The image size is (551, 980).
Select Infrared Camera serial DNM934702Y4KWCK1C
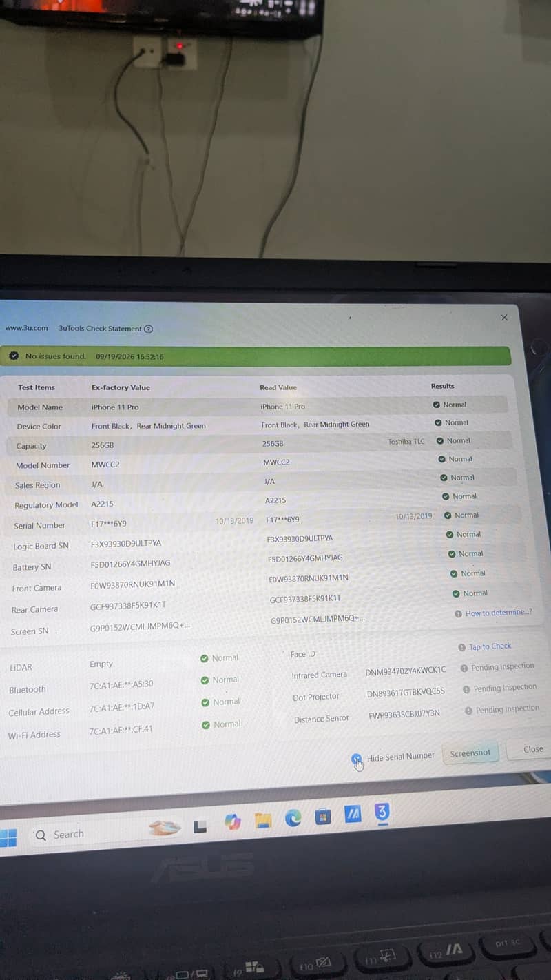click(406, 670)
